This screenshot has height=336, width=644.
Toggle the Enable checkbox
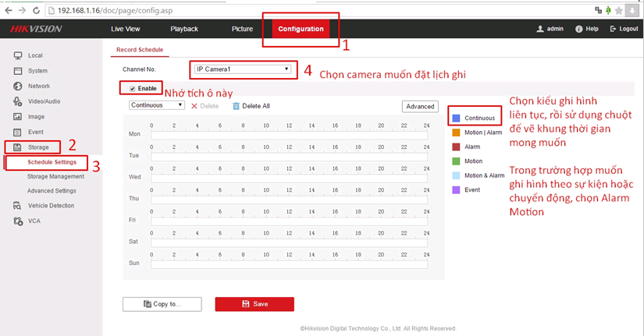133,89
